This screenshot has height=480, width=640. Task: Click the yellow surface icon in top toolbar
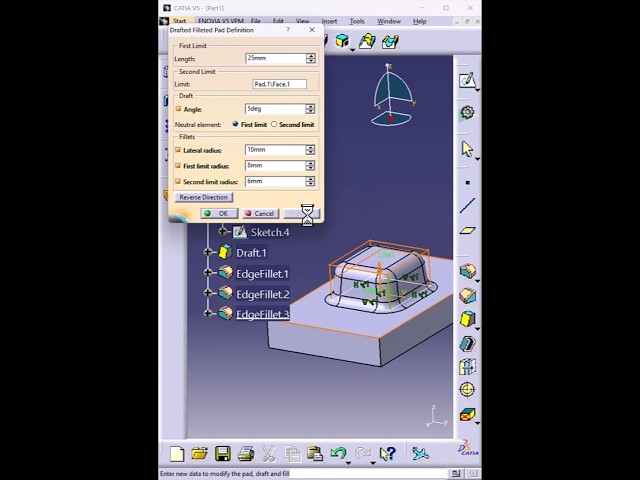pyautogui.click(x=367, y=41)
